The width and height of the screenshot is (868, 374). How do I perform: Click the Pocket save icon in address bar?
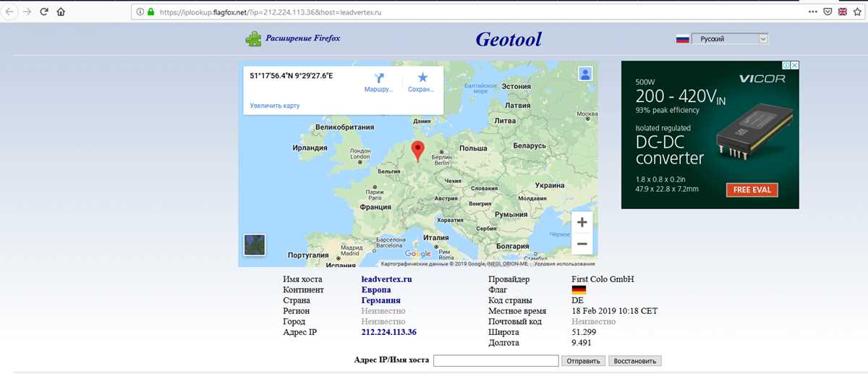pos(828,12)
